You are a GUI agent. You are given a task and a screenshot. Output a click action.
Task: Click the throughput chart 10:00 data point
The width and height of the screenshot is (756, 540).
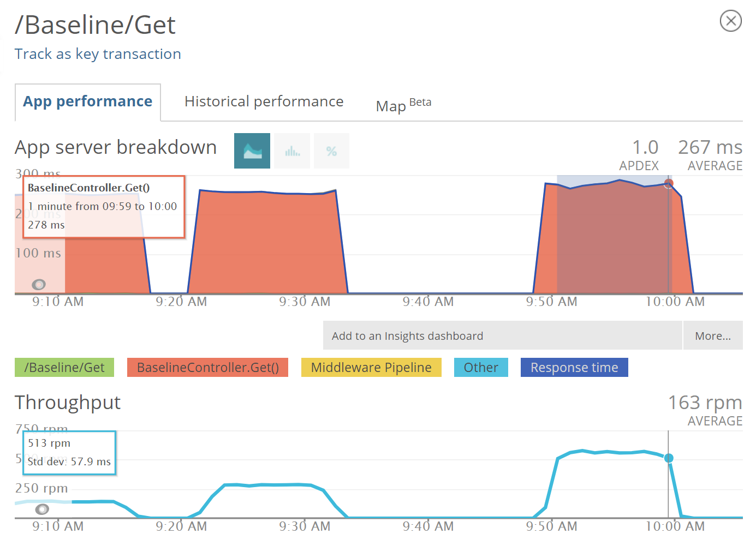click(x=669, y=458)
